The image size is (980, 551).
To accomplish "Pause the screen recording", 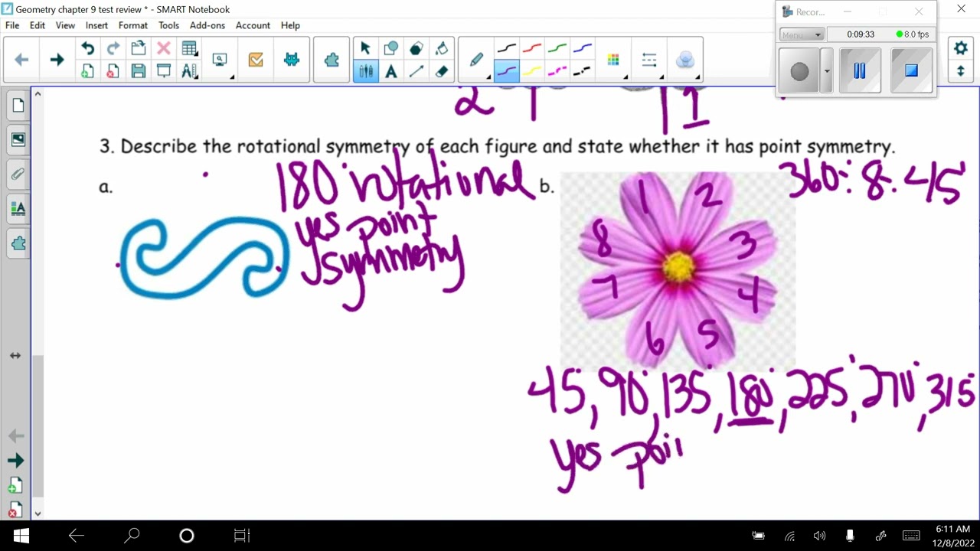I will click(859, 71).
